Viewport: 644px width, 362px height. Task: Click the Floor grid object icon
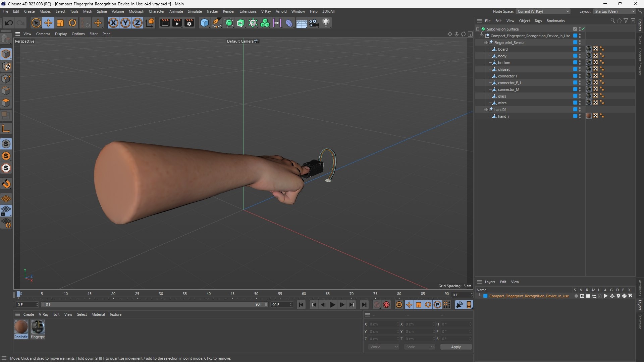click(x=302, y=23)
